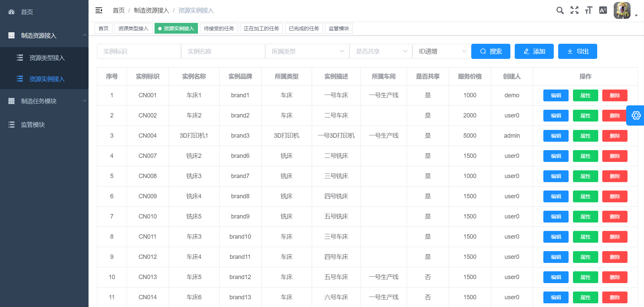
Task: Click the user avatar picture
Action: 622,10
